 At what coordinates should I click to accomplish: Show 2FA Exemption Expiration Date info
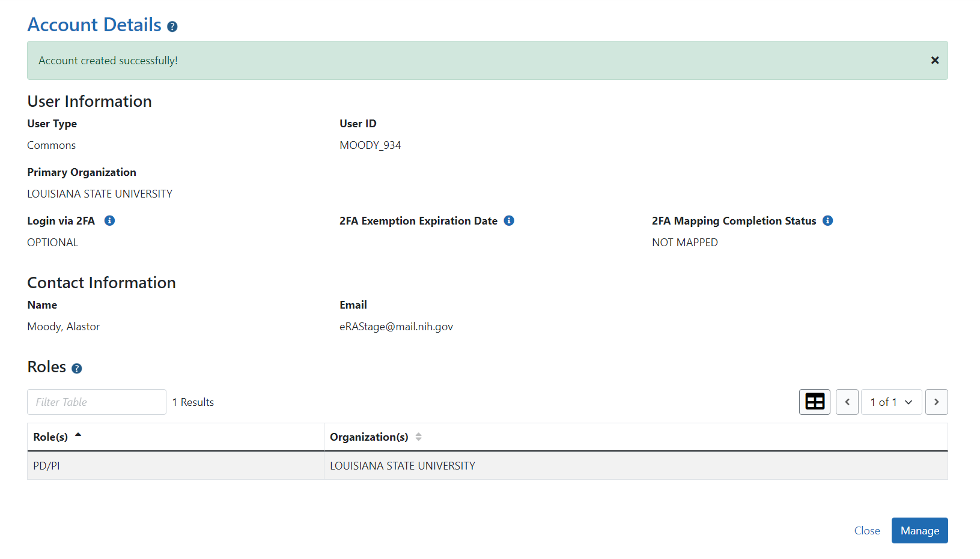tap(509, 221)
